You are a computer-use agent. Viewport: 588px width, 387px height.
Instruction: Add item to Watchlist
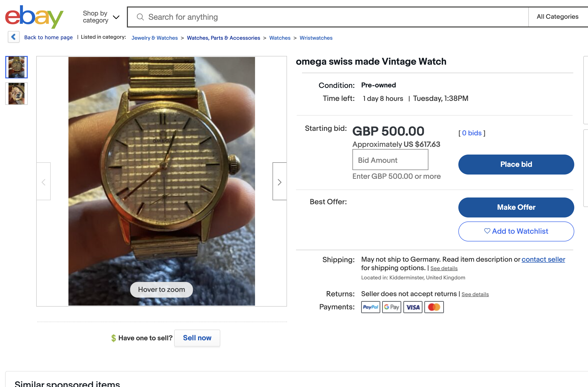click(x=516, y=231)
